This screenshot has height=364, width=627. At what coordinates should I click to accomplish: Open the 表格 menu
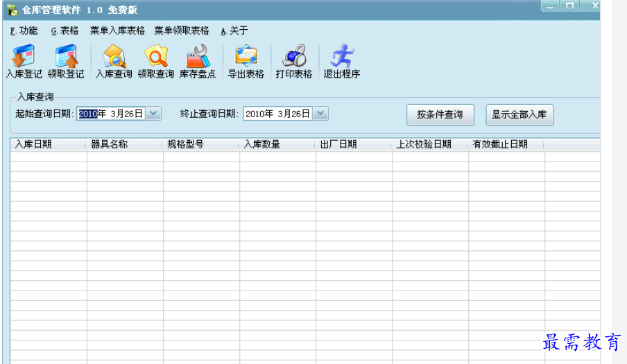point(65,31)
